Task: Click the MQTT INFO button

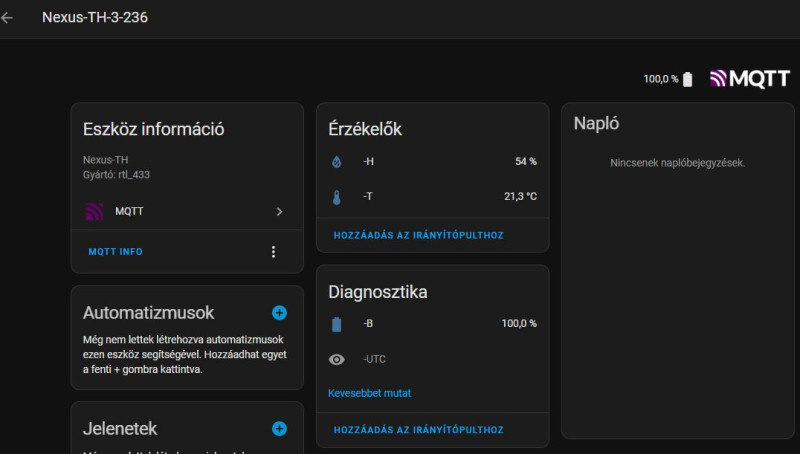Action: 115,252
